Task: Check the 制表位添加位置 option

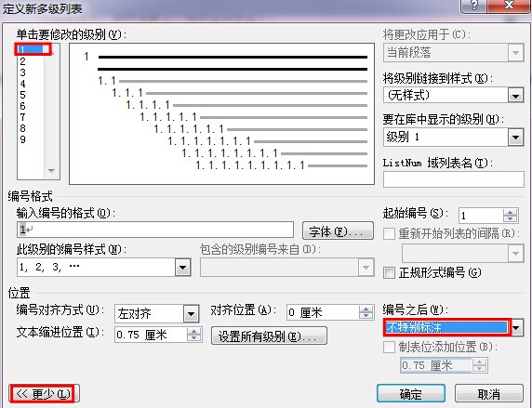Action: (389, 347)
